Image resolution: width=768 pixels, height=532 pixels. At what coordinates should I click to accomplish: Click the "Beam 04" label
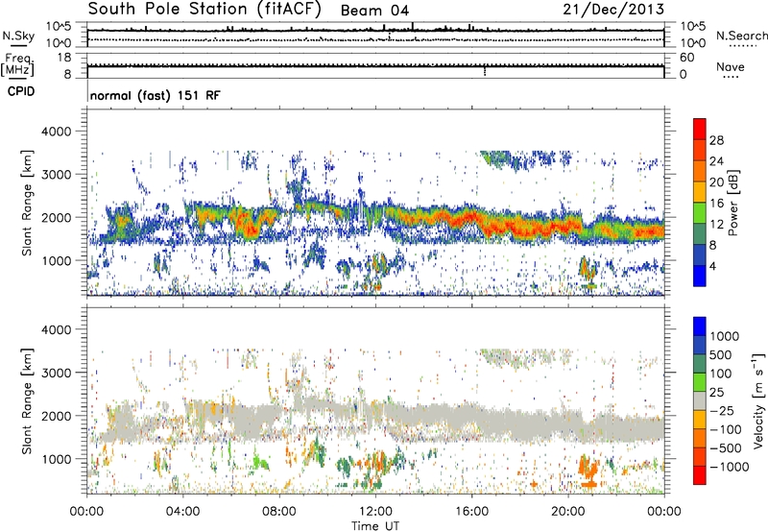(374, 11)
